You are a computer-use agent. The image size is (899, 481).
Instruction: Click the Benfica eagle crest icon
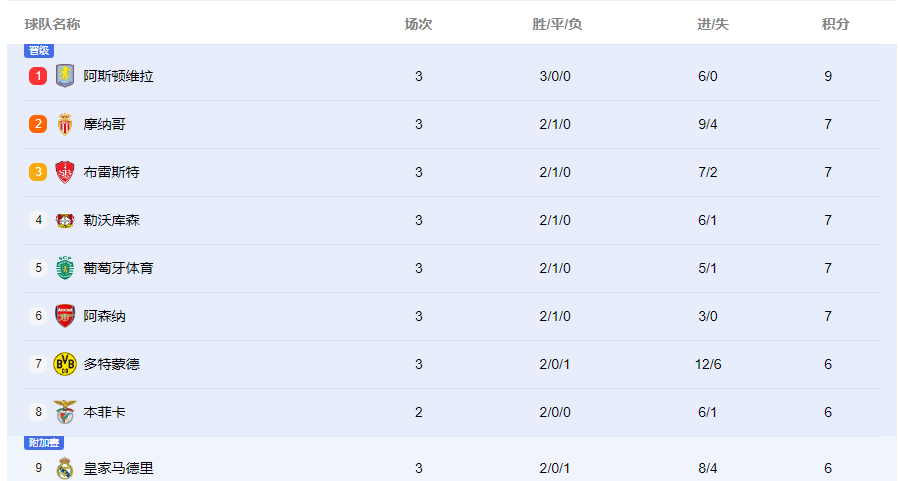point(65,412)
